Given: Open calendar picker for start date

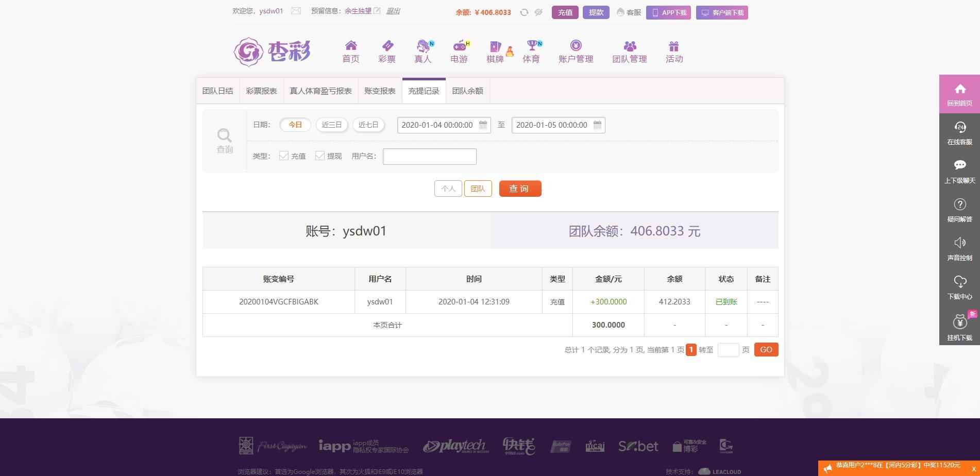Looking at the screenshot, I should click(x=483, y=125).
